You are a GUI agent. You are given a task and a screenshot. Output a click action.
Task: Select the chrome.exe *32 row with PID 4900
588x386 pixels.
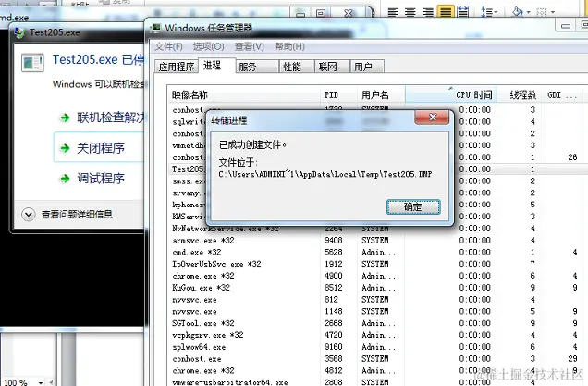(375, 276)
